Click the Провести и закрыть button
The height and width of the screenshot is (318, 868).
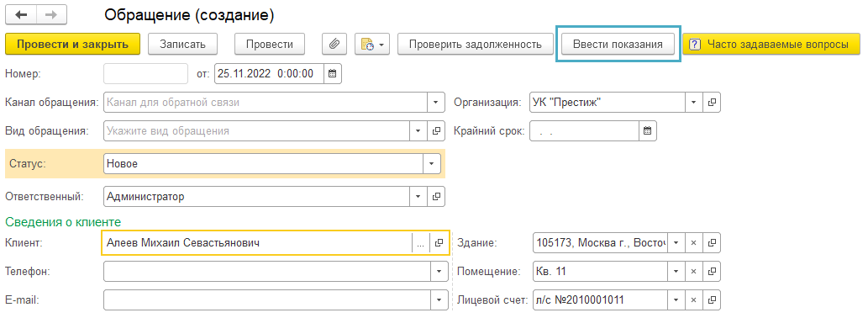72,45
